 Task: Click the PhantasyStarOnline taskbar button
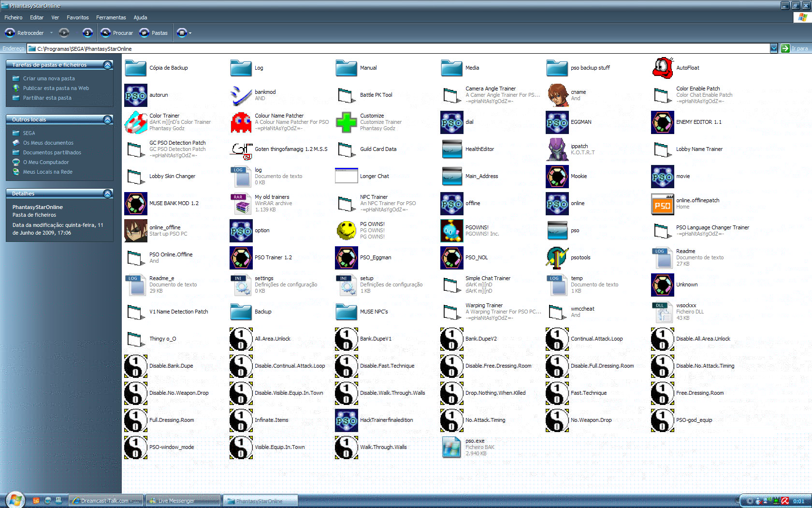click(261, 501)
